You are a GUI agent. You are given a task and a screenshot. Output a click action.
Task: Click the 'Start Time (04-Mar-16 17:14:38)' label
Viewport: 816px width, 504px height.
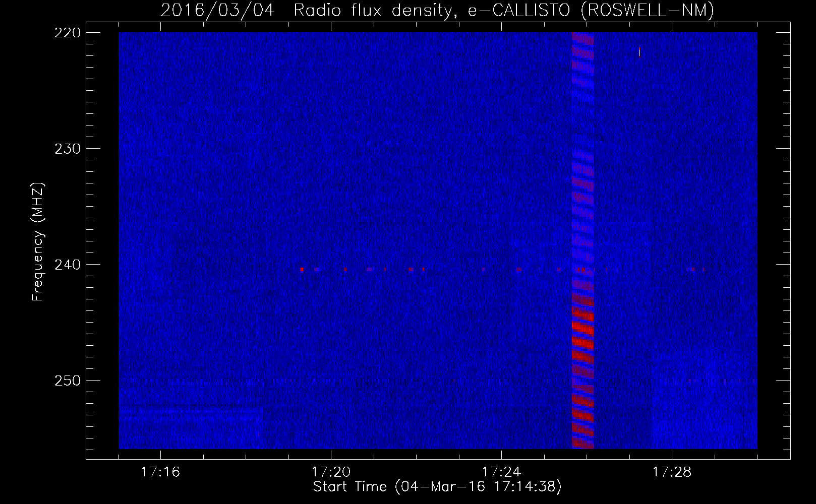pos(437,487)
